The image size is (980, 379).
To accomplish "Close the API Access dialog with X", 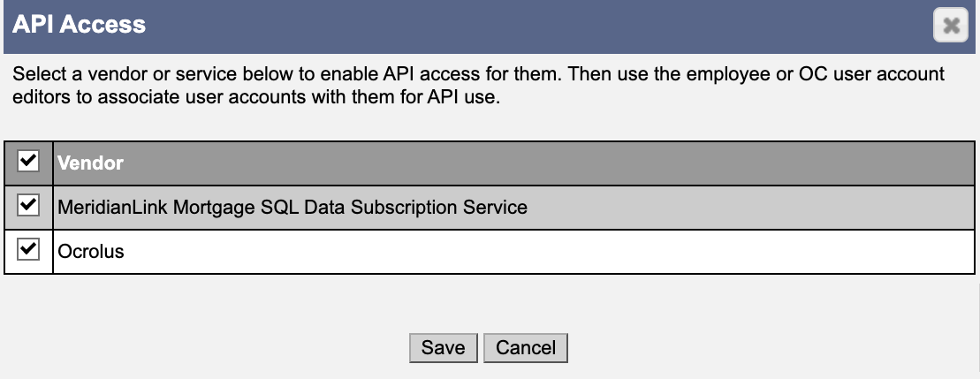I will click(x=951, y=26).
